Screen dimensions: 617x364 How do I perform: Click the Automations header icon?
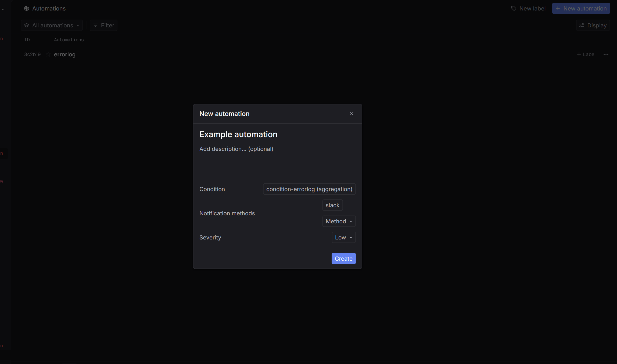27,8
